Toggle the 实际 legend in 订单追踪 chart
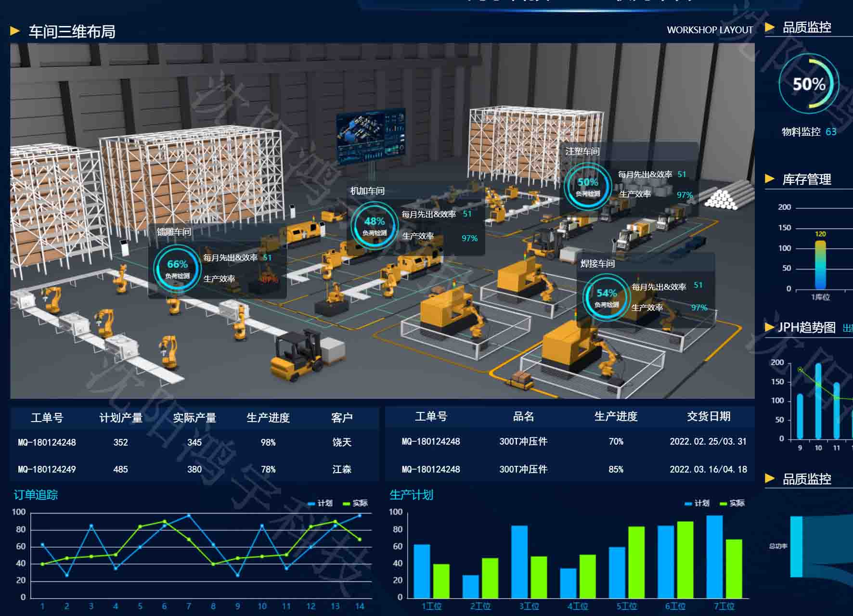The width and height of the screenshot is (853, 616). (x=355, y=503)
